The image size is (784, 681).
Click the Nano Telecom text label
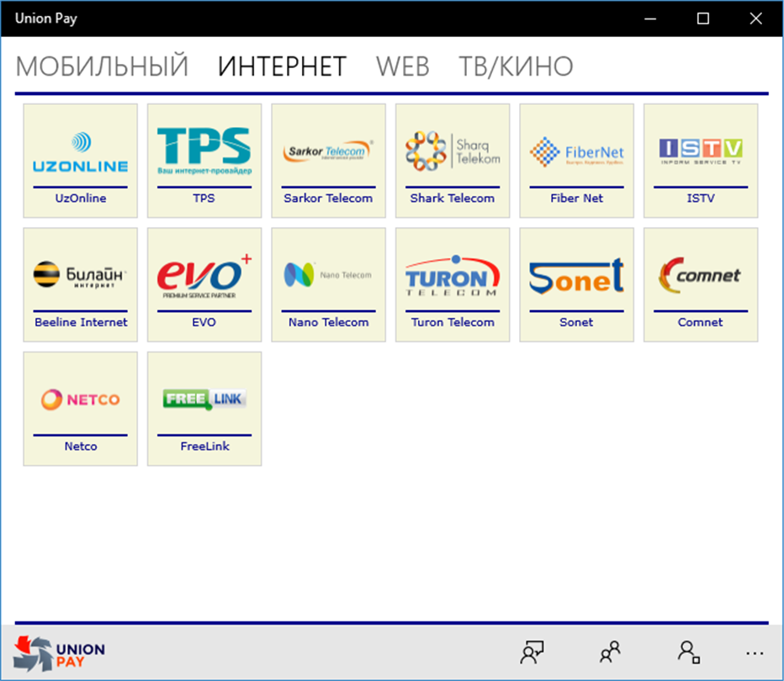point(329,322)
